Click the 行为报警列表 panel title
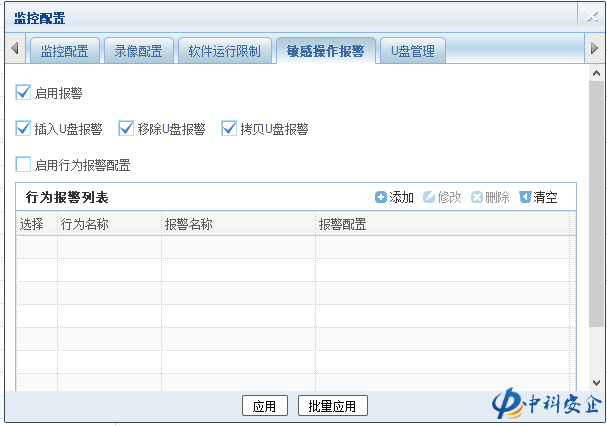Viewport: 607px width, 426px height. point(67,197)
